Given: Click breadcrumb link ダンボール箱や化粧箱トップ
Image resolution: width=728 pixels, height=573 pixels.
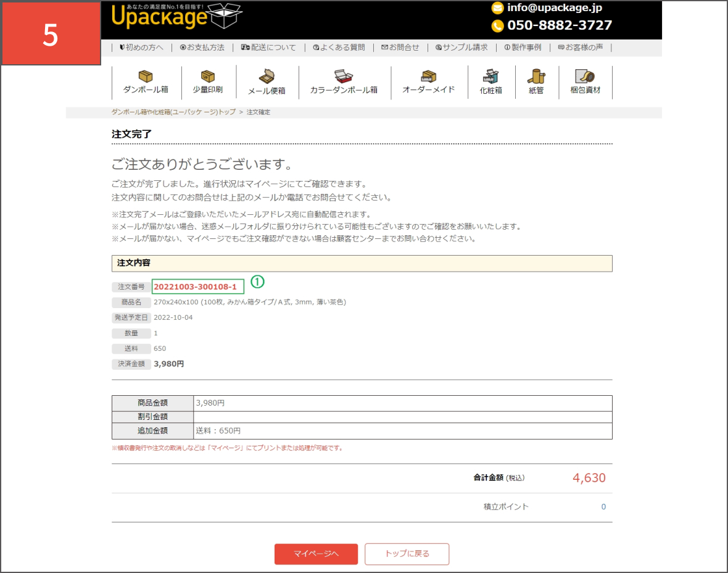Looking at the screenshot, I should pyautogui.click(x=173, y=112).
